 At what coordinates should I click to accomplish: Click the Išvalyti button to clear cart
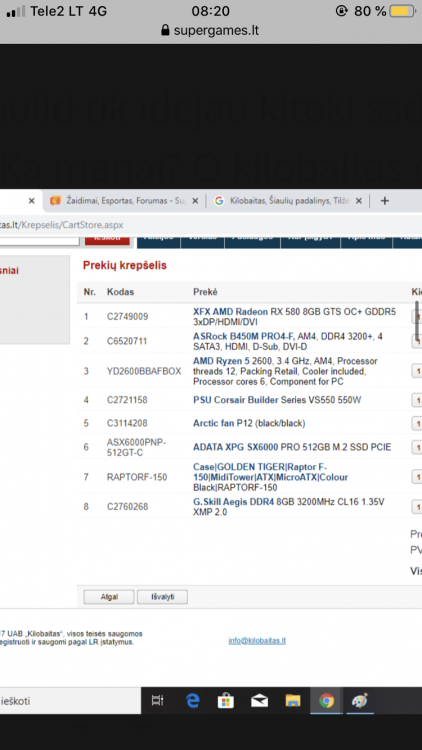[162, 597]
